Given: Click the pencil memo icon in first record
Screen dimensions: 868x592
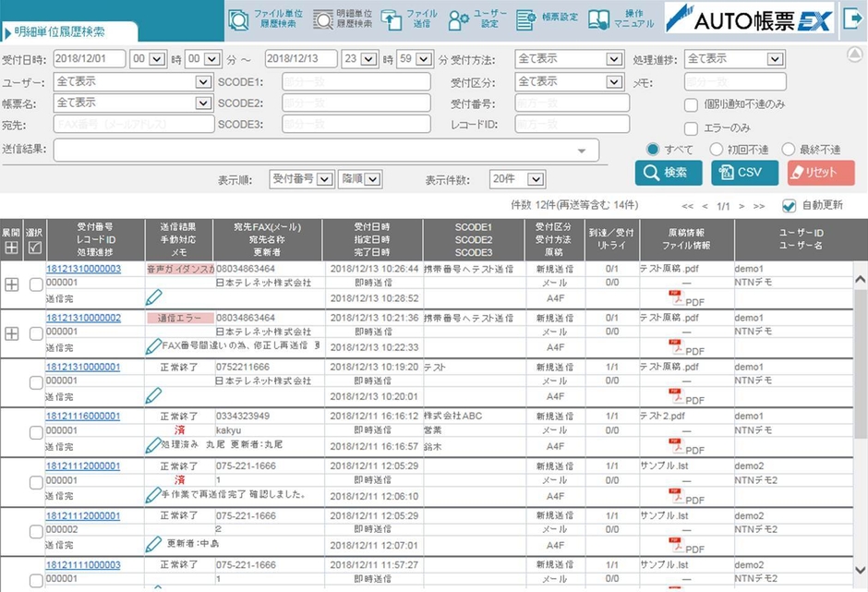Looking at the screenshot, I should (155, 296).
